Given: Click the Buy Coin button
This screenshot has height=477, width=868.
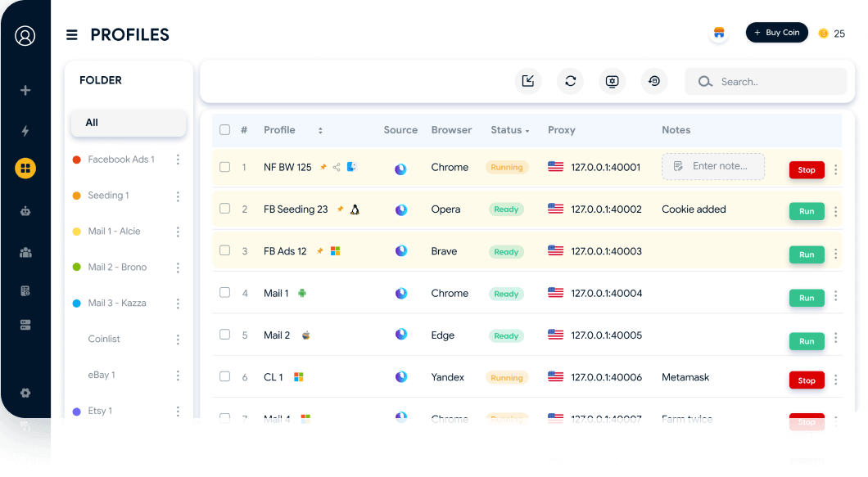Looking at the screenshot, I should click(x=776, y=33).
